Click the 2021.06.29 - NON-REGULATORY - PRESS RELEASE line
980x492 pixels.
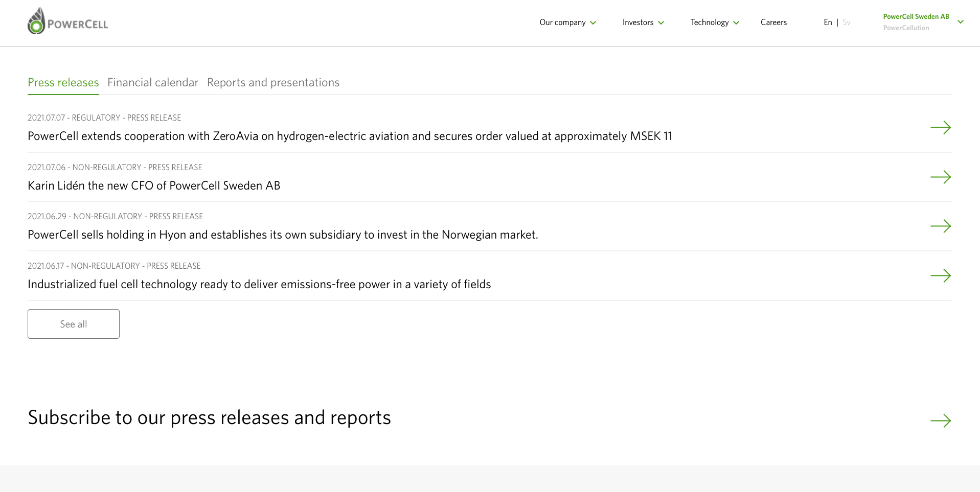pos(116,217)
